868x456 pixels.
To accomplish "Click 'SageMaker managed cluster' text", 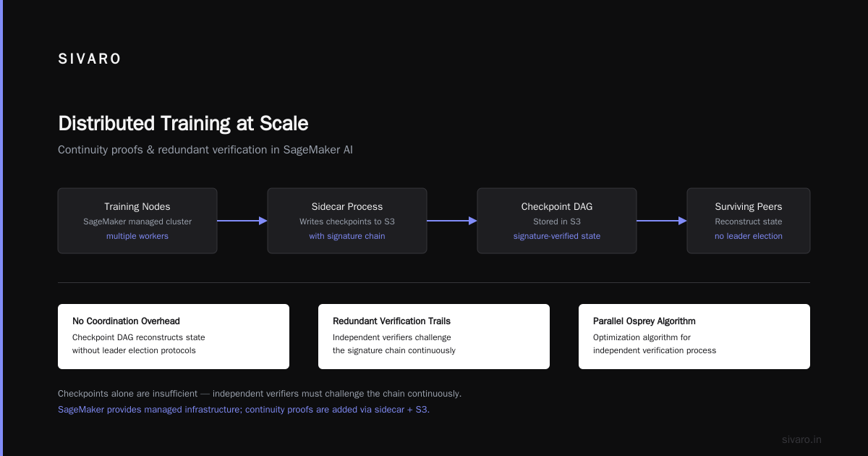I will pyautogui.click(x=137, y=221).
